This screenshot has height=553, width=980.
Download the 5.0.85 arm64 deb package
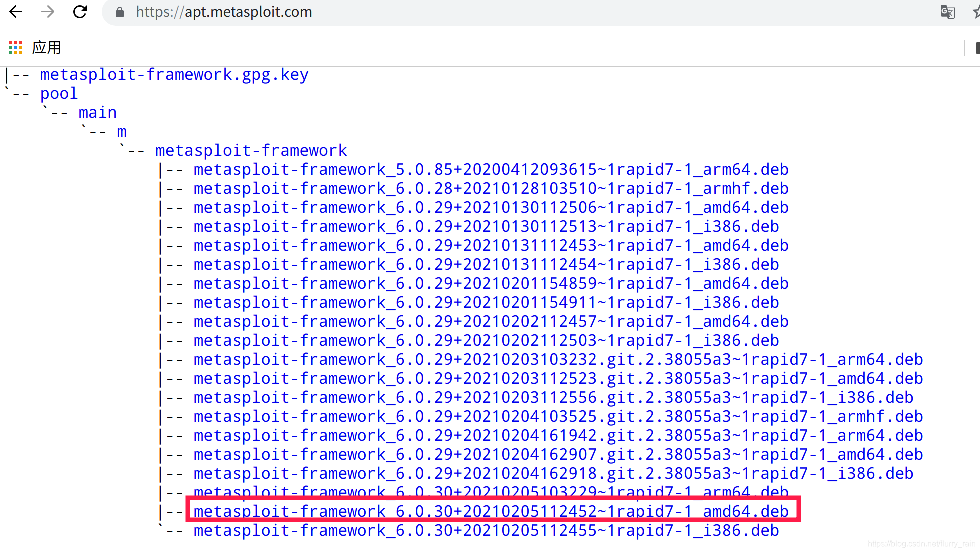491,170
